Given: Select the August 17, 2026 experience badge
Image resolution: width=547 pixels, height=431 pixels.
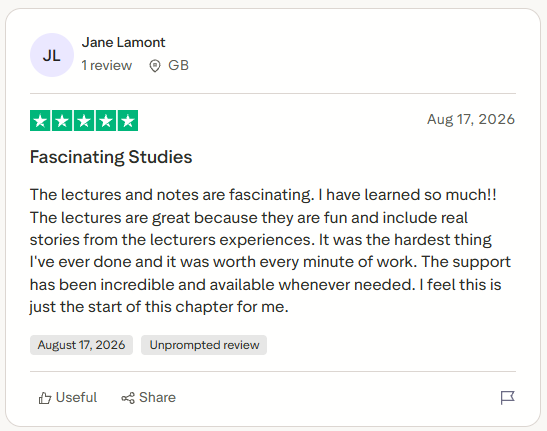Looking at the screenshot, I should pos(81,345).
